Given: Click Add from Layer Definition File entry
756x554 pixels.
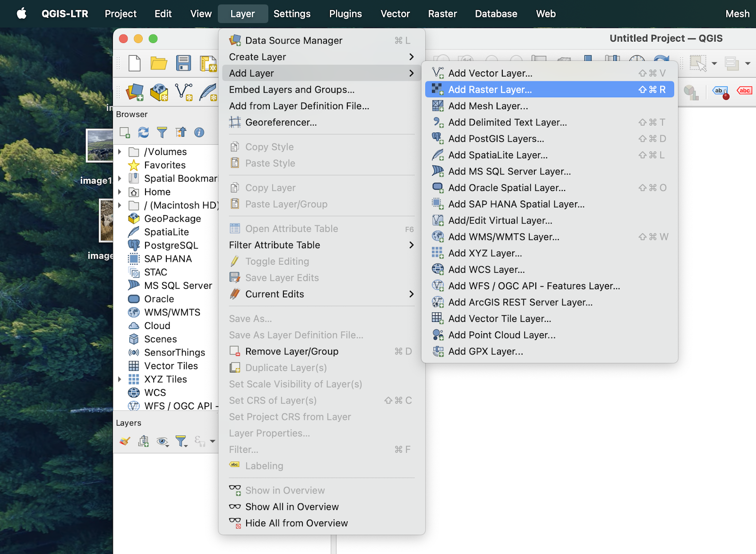Looking at the screenshot, I should click(x=322, y=106).
